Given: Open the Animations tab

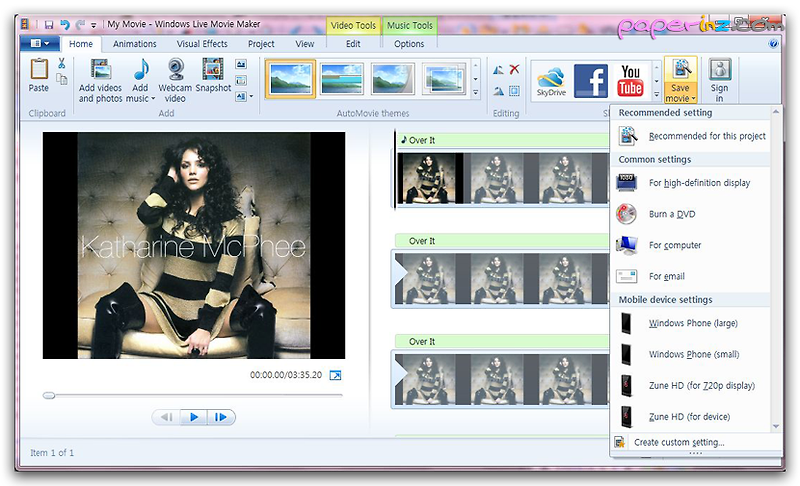Looking at the screenshot, I should coord(135,44).
